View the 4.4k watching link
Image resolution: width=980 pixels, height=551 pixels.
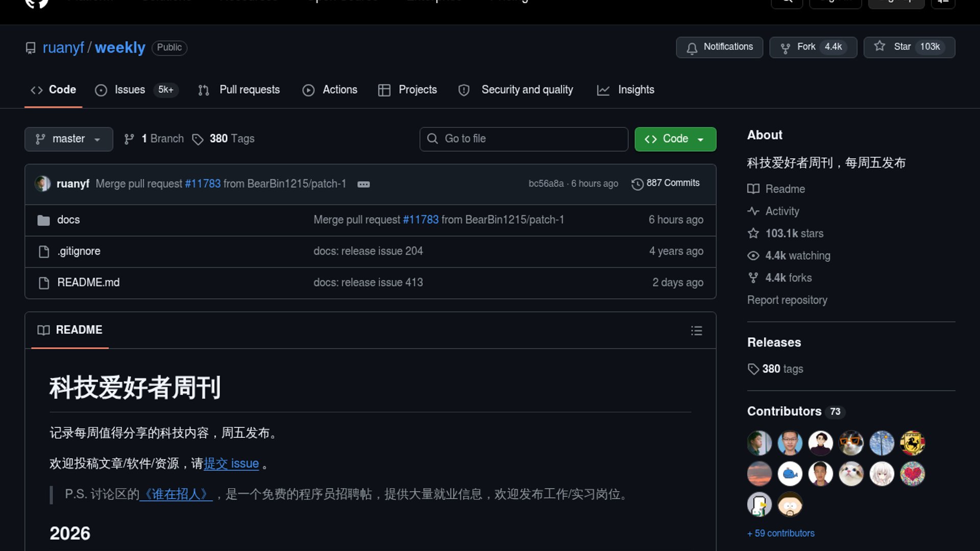pyautogui.click(x=789, y=256)
